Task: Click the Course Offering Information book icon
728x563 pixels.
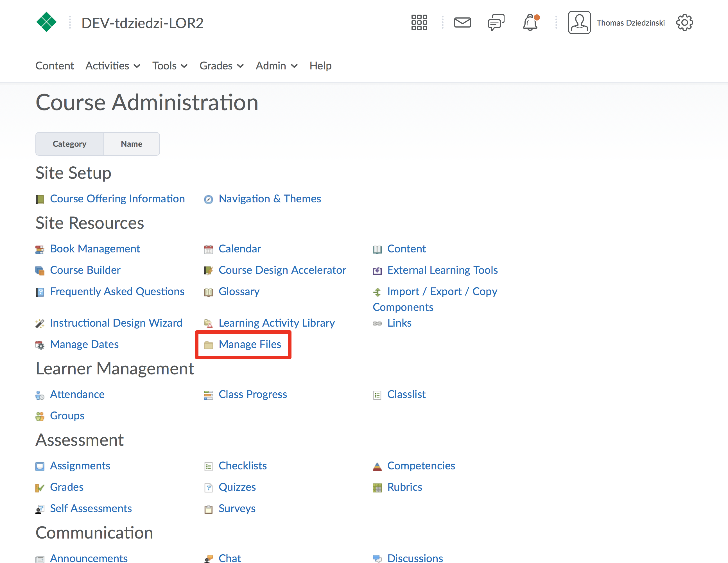Action: [x=40, y=199]
